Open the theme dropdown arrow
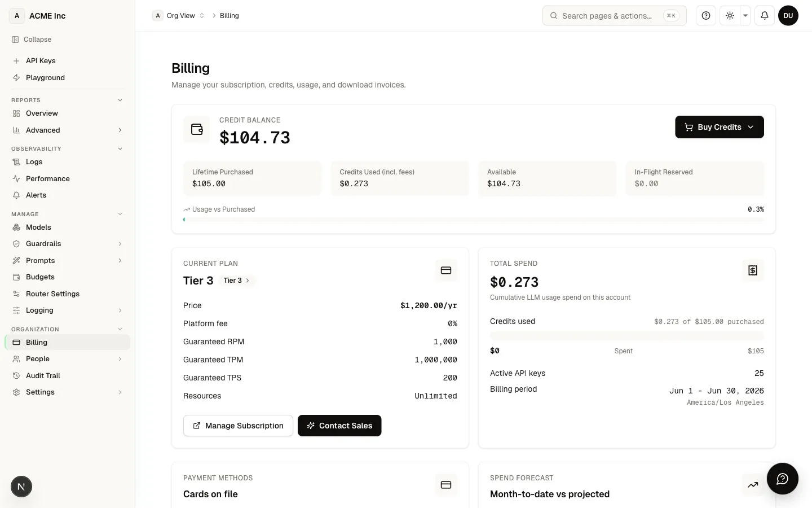The image size is (812, 508). [745, 16]
